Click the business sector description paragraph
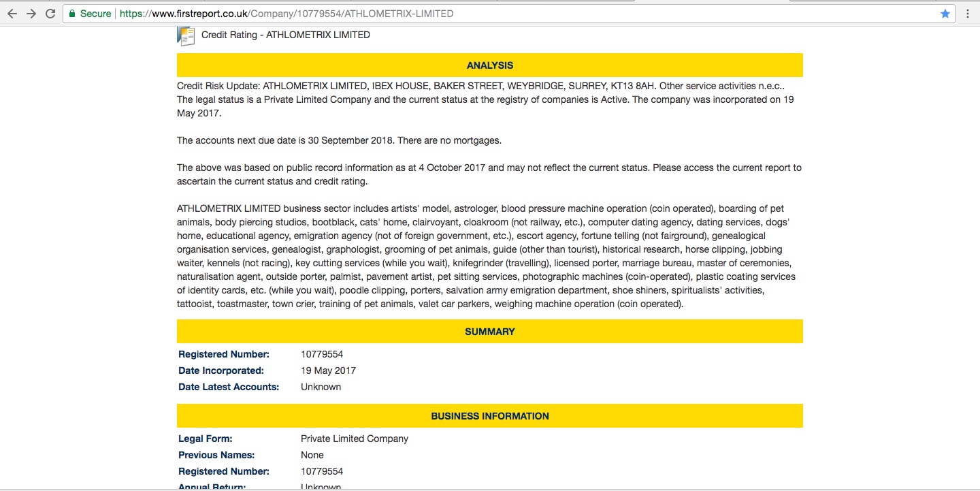This screenshot has width=980, height=491. click(486, 256)
